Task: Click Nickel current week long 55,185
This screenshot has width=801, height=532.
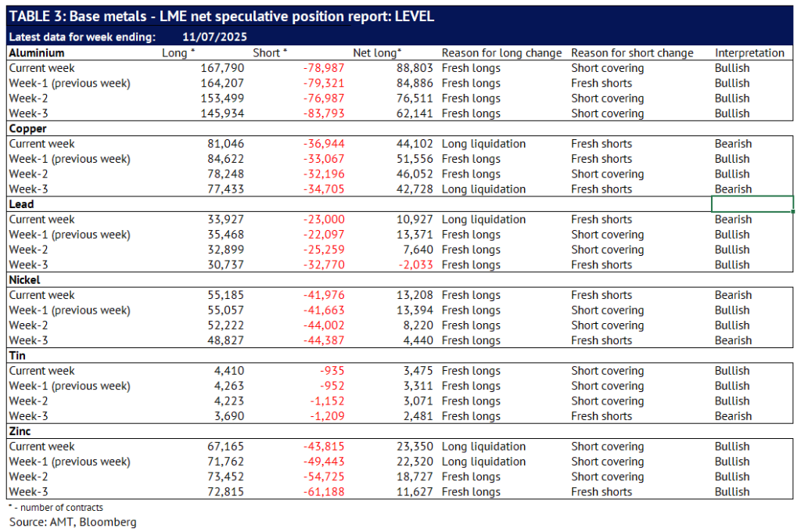Action: (x=226, y=295)
